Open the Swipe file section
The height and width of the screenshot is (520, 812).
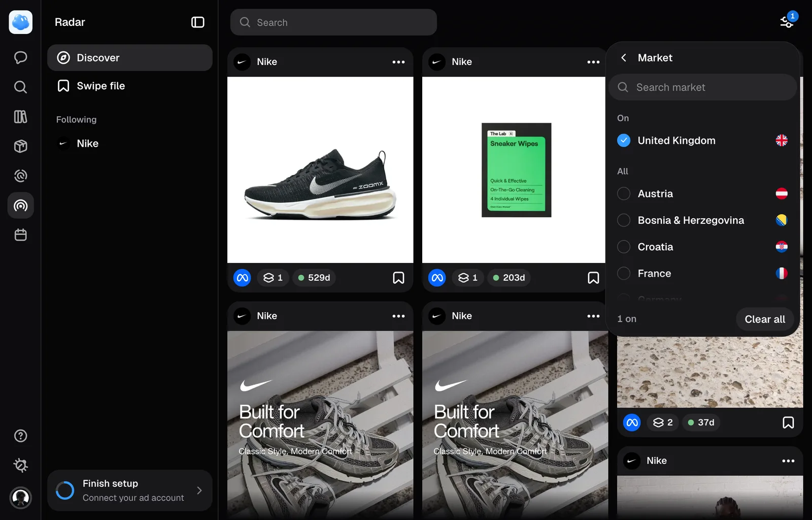[130, 86]
